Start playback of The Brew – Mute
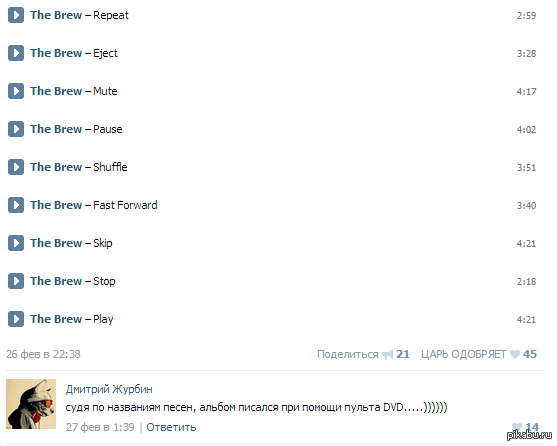This screenshot has width=557, height=446. click(16, 91)
